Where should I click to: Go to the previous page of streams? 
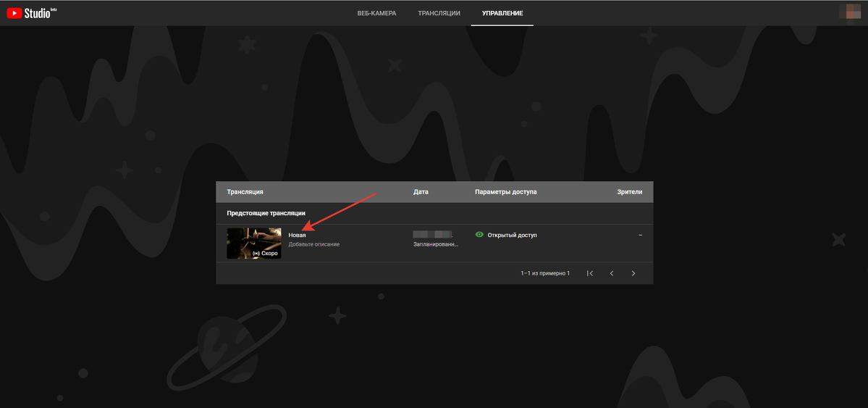(612, 273)
